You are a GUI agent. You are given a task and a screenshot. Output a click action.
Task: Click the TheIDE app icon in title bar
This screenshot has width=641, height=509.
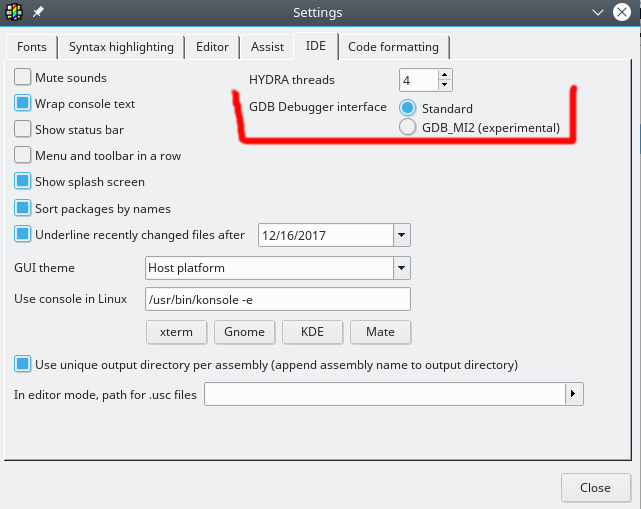coord(13,12)
